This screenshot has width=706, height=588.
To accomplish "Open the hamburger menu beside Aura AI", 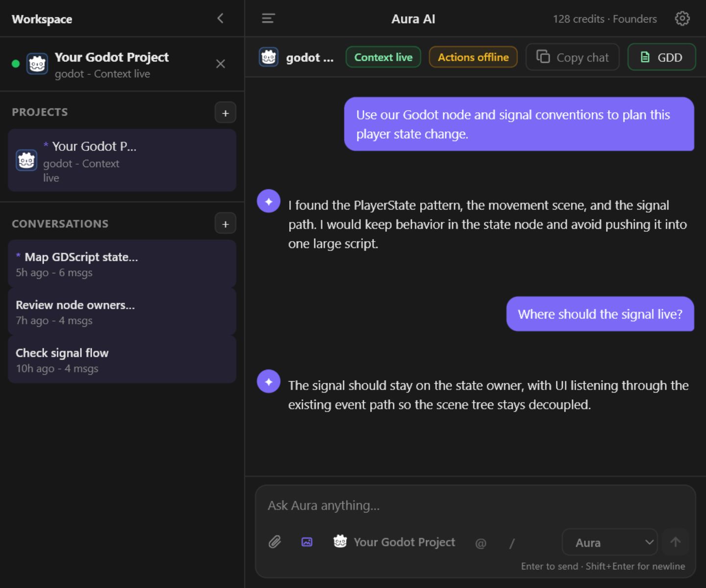I will (268, 19).
